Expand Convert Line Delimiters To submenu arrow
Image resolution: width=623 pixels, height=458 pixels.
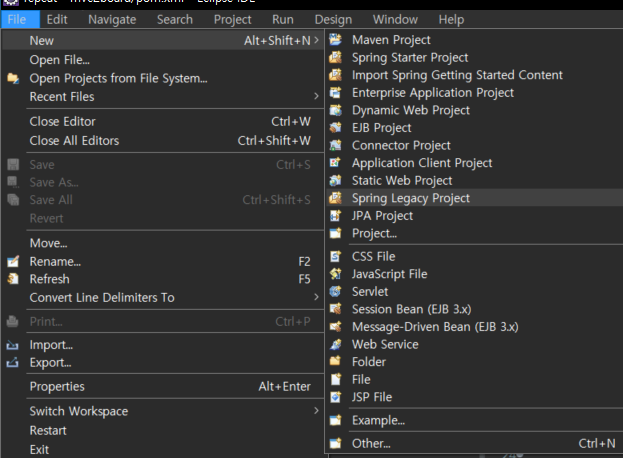pyautogui.click(x=316, y=297)
